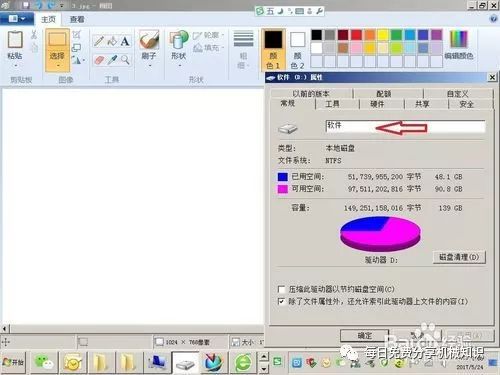
Task: Pick the red color swatch in palette
Action: (x=356, y=35)
